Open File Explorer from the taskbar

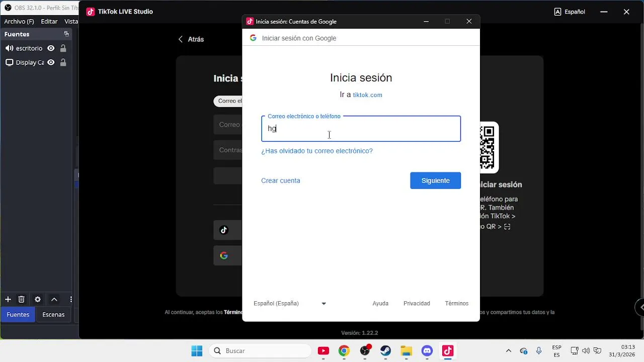coord(407,351)
